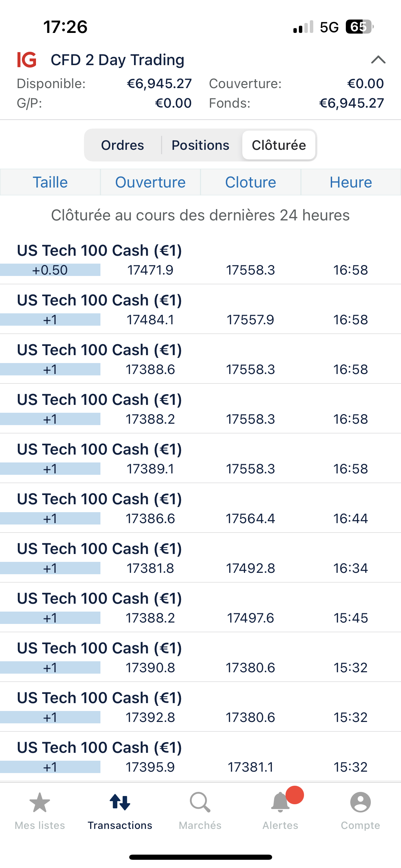
Task: Sort by Ouverture column header
Action: pyautogui.click(x=150, y=182)
